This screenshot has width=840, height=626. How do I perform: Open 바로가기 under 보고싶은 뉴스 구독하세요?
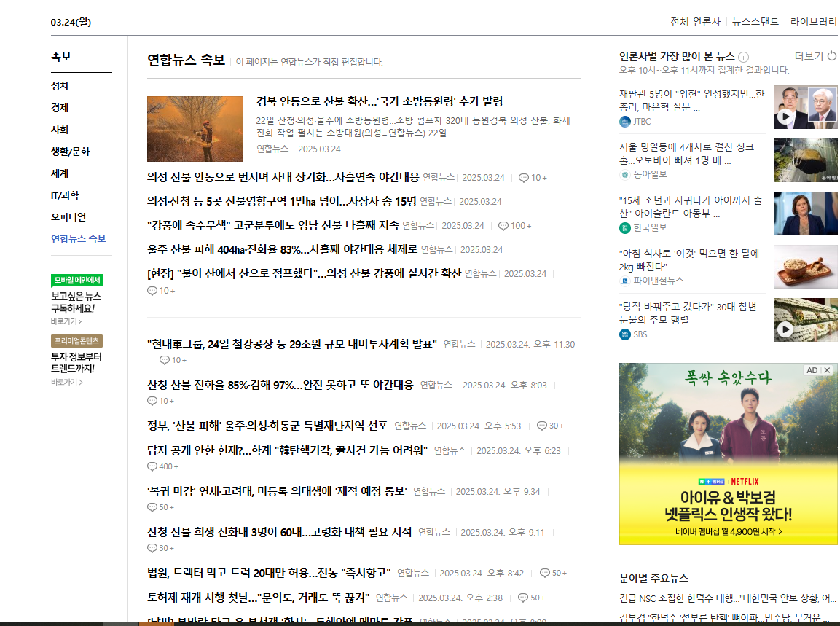[66, 321]
